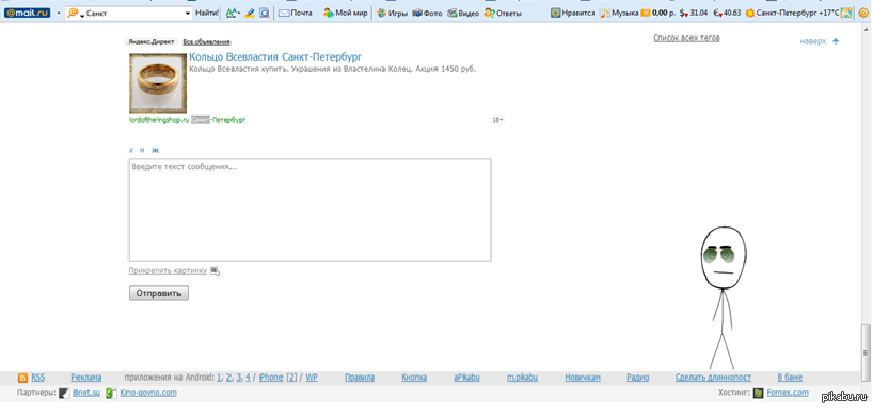Click the page magnifier search icon

[265, 13]
